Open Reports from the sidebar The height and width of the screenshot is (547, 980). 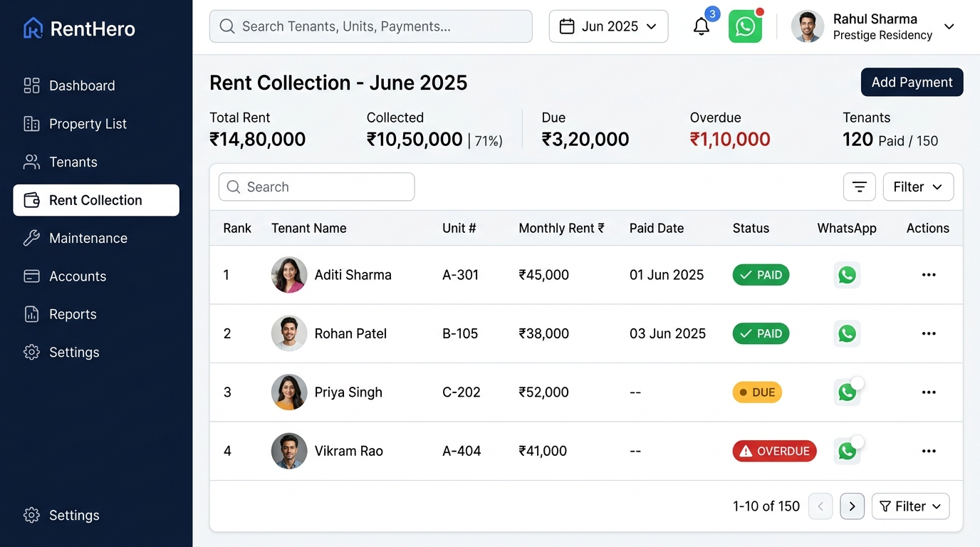click(x=96, y=314)
